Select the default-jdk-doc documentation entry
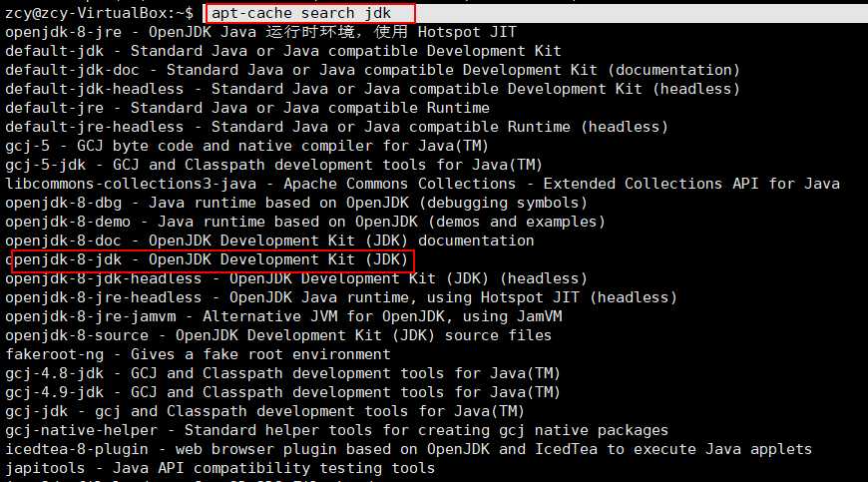The width and height of the screenshot is (868, 482). point(371,70)
